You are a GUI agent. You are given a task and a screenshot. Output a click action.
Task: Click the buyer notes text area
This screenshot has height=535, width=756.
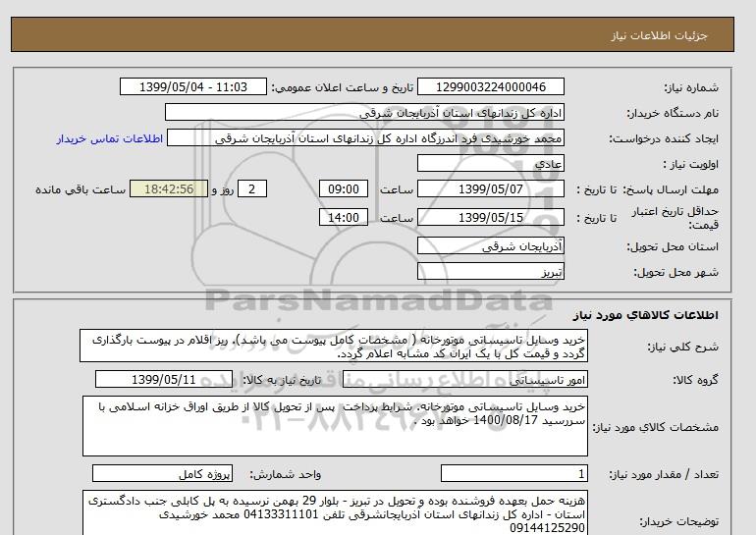click(335, 512)
